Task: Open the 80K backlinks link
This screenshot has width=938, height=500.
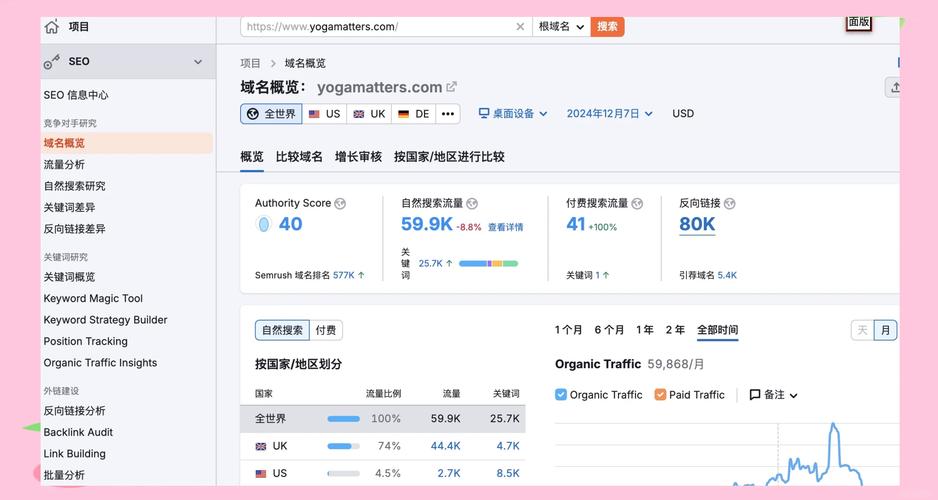Action: (697, 224)
